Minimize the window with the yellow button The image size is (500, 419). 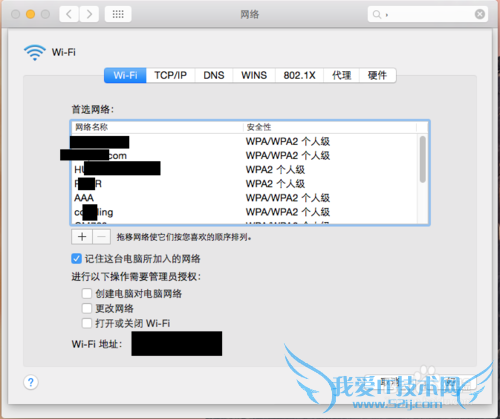tap(30, 14)
